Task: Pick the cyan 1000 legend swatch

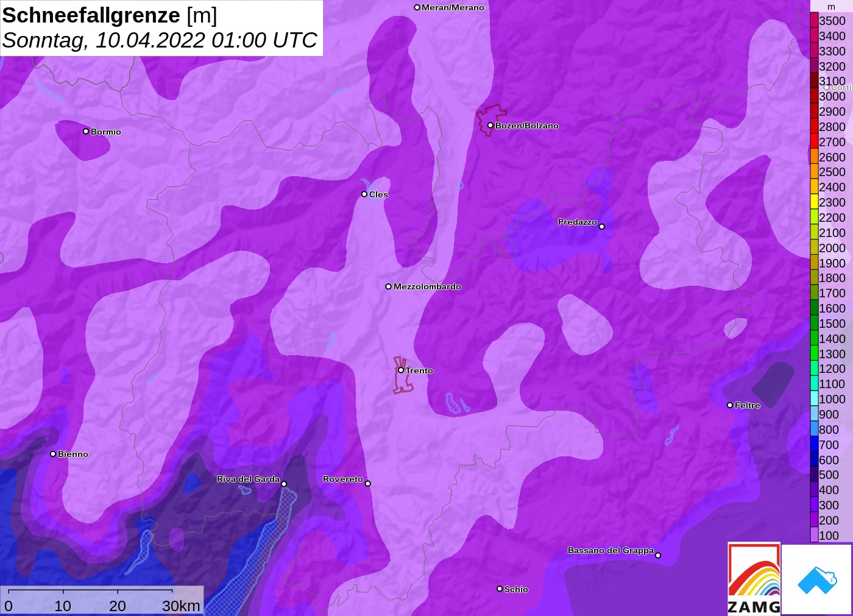Action: click(814, 398)
